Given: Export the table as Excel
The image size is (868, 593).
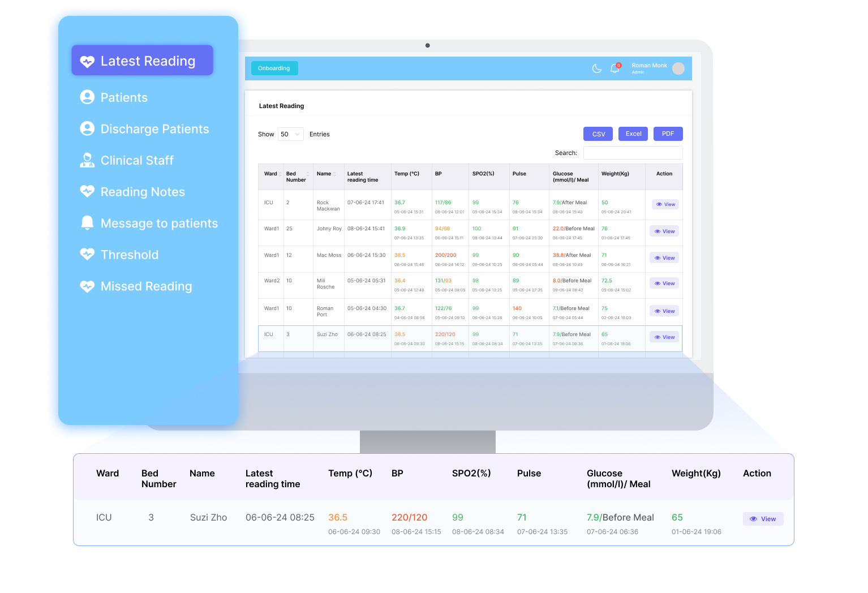Looking at the screenshot, I should tap(633, 134).
